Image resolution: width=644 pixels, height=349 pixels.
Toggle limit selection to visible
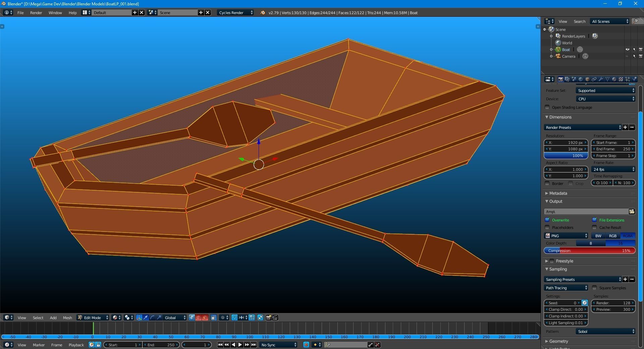(x=214, y=317)
